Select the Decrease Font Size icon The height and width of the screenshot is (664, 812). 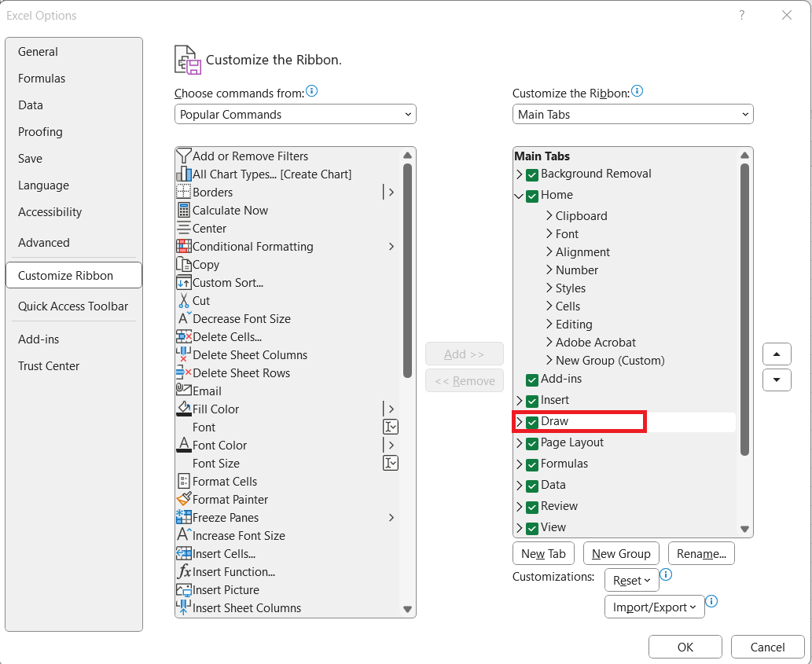click(x=185, y=318)
